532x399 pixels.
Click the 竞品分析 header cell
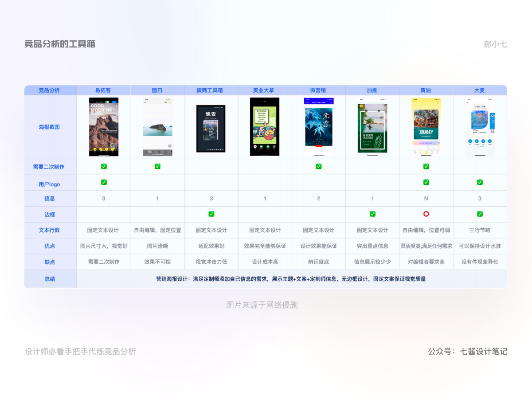tap(50, 90)
